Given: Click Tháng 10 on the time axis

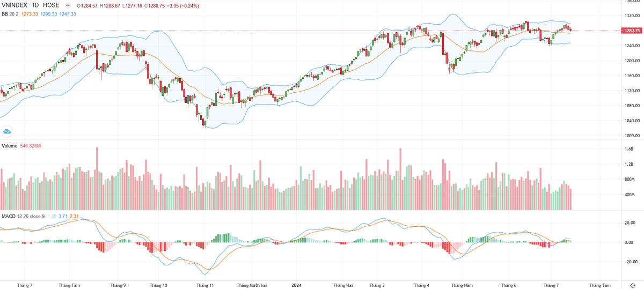Looking at the screenshot, I should coord(158,285).
